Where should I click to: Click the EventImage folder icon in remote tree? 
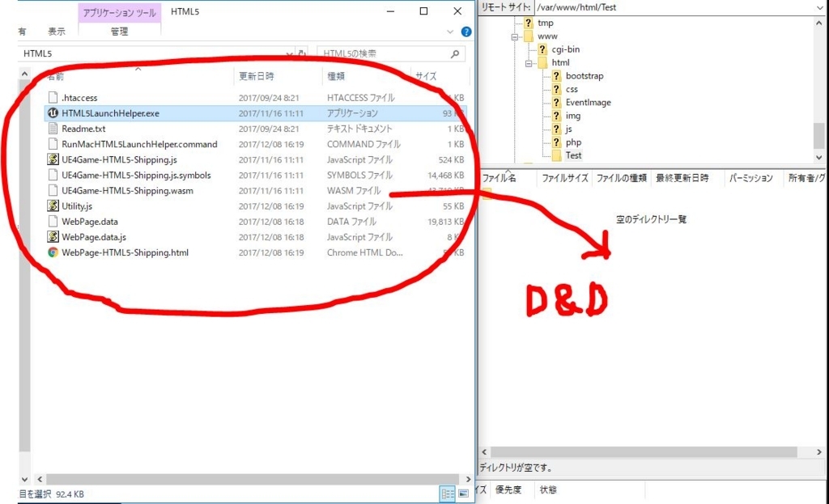(555, 103)
